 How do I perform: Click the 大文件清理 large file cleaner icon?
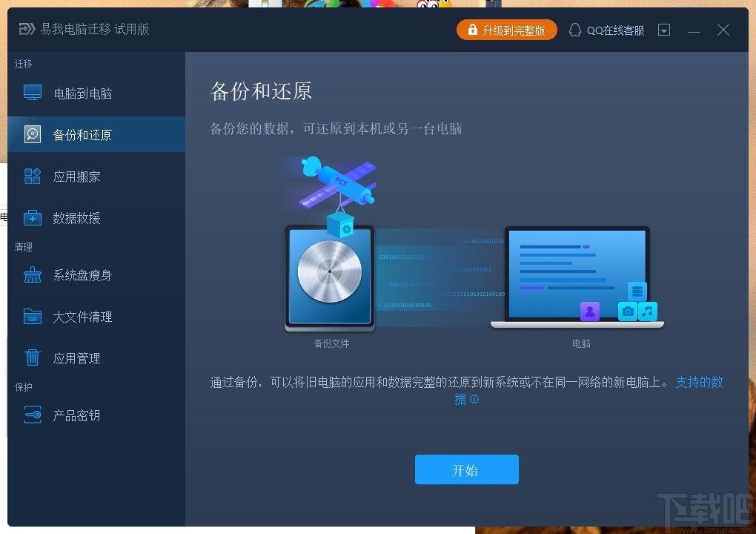tap(33, 316)
